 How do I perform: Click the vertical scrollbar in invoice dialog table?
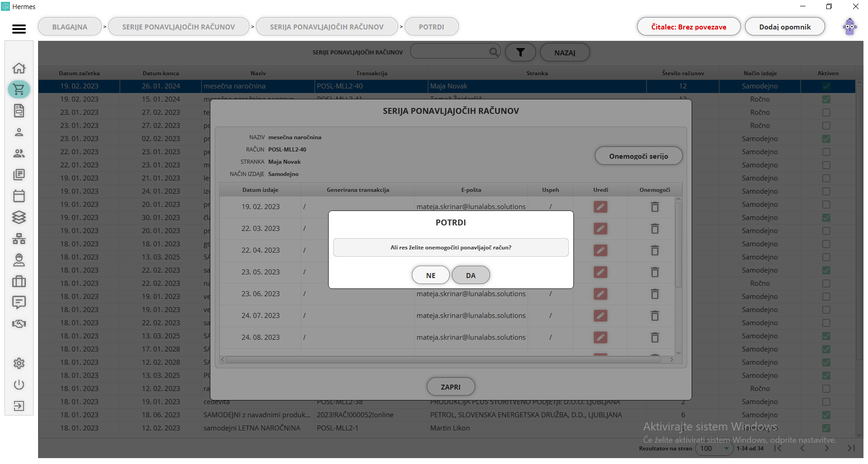point(679,245)
